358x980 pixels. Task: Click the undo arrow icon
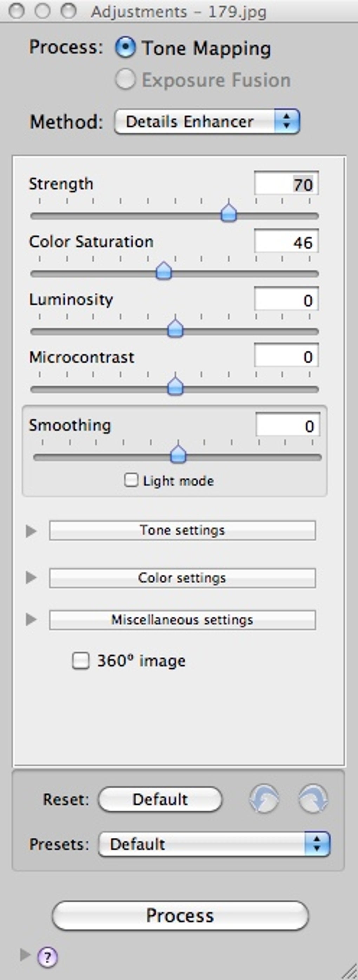265,800
